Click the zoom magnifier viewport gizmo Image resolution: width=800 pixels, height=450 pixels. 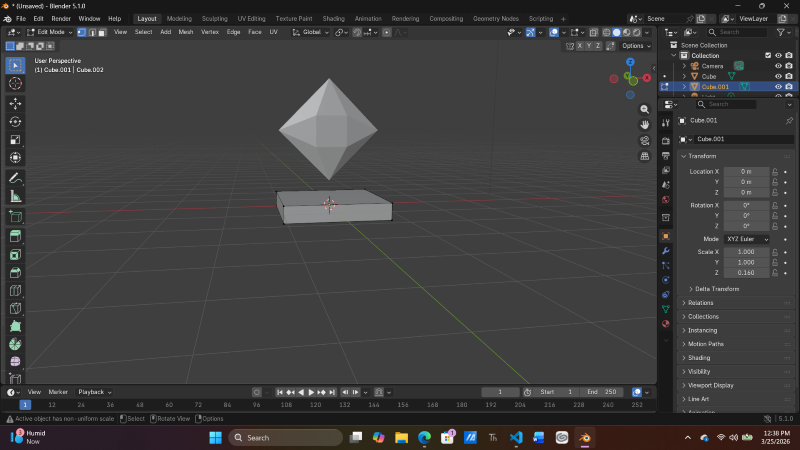(645, 109)
